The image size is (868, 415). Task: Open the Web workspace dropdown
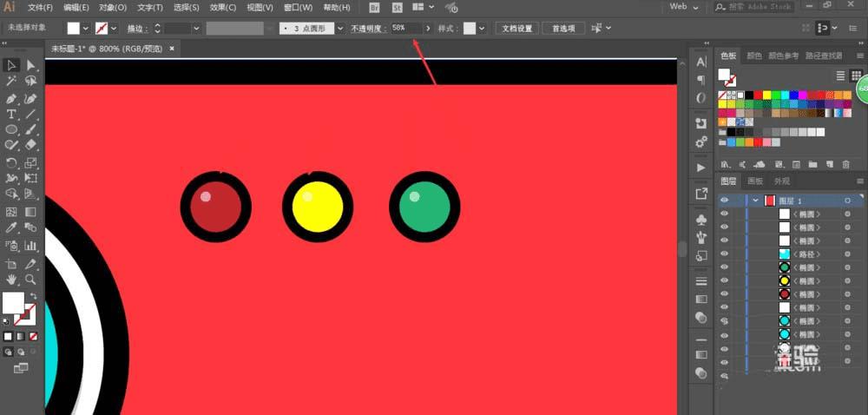(695, 7)
